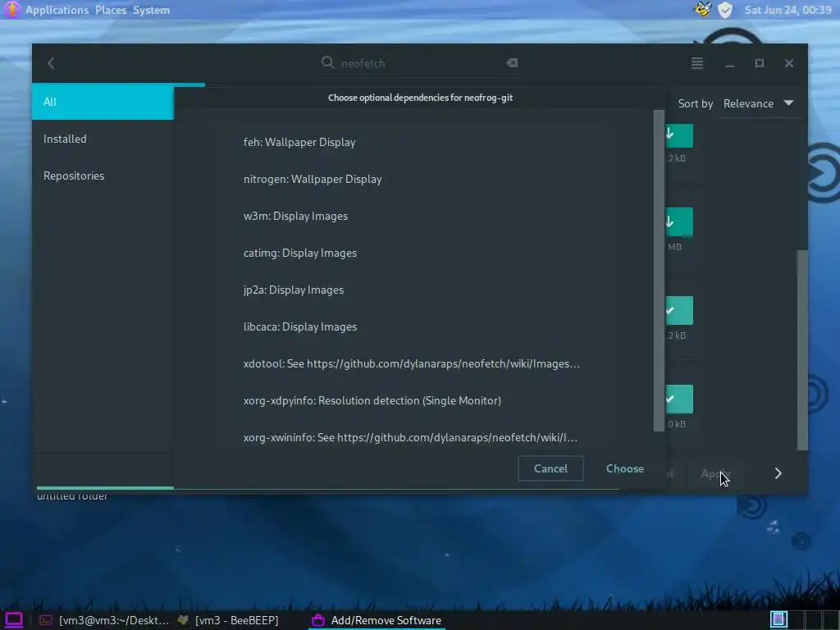
Task: Open the Places menu
Action: [111, 10]
